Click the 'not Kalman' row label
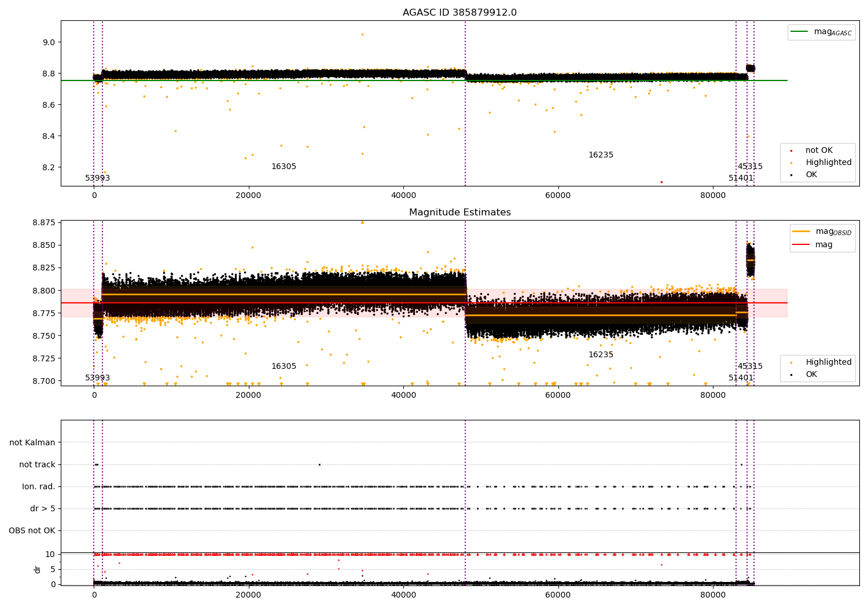 (32, 442)
